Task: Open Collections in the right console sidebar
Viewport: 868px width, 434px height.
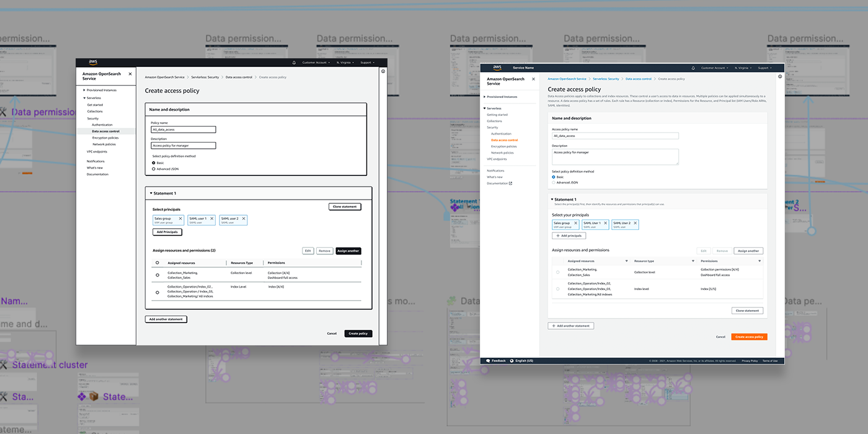Action: point(495,121)
